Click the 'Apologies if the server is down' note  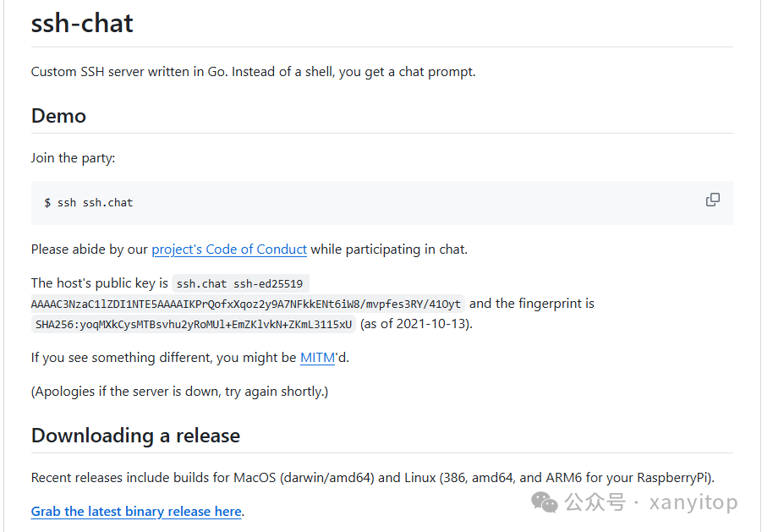pyautogui.click(x=179, y=392)
